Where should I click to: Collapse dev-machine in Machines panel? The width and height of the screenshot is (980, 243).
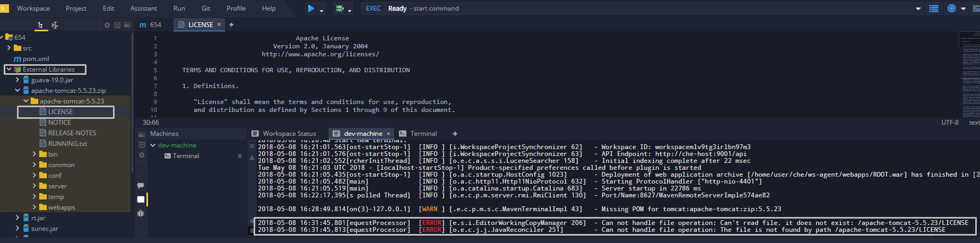coord(153,145)
